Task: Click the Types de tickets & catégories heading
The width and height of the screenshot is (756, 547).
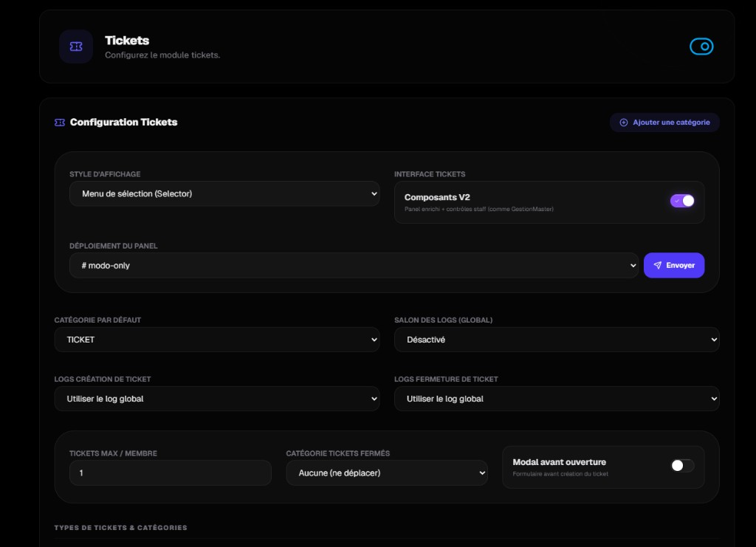Action: (x=120, y=528)
